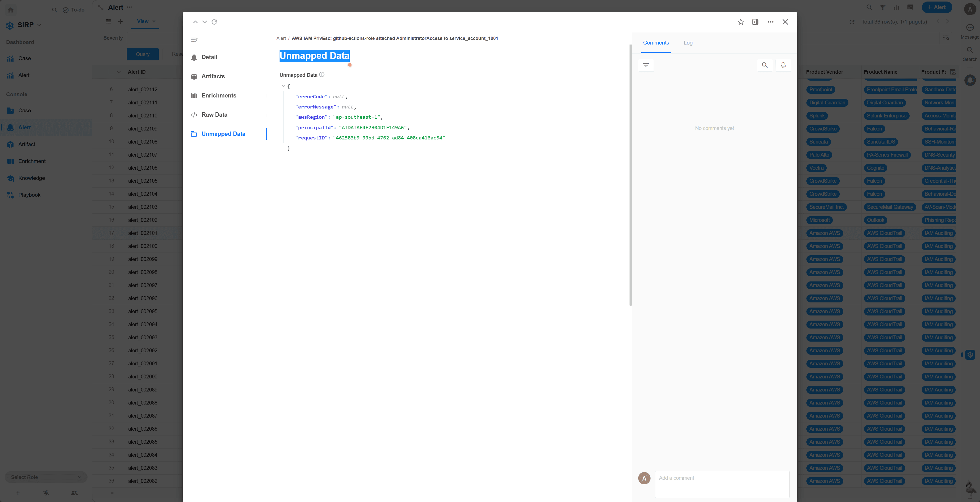This screenshot has height=502, width=980.
Task: Click the comment notification bell
Action: coord(783,66)
